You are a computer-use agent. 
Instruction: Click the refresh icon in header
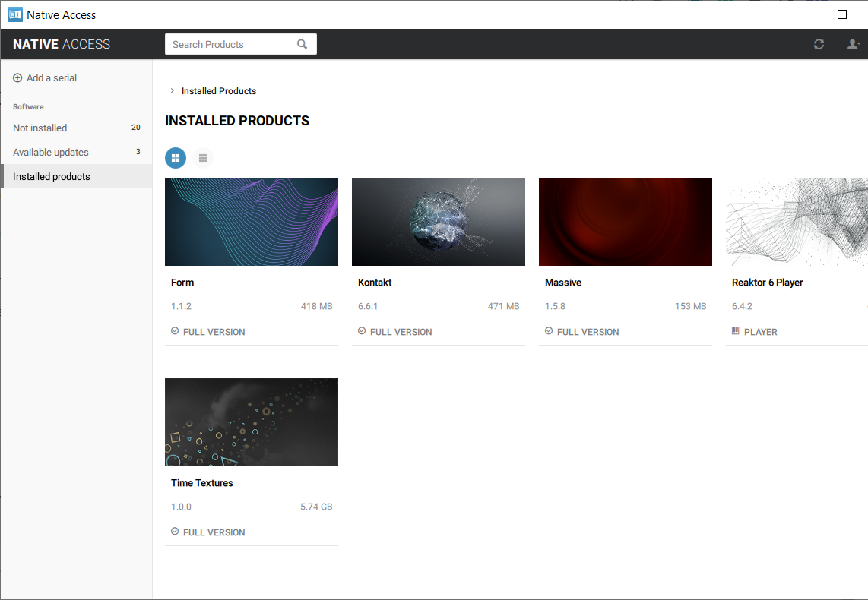click(x=819, y=44)
